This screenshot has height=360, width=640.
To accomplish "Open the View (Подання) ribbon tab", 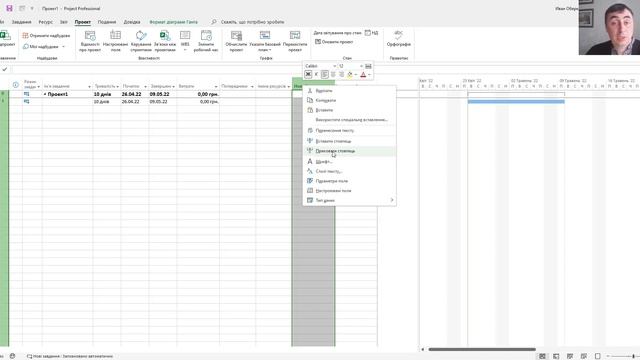I will [x=107, y=22].
